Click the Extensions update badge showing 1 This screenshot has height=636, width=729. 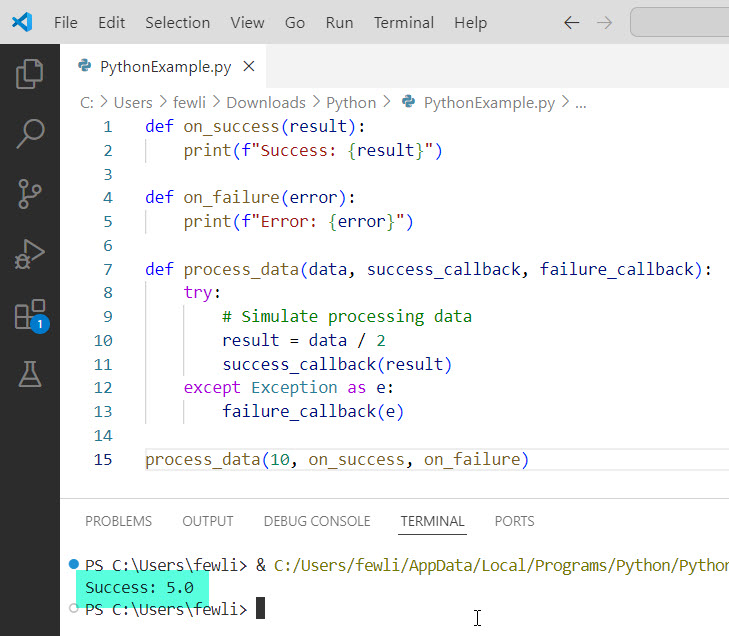(x=40, y=324)
